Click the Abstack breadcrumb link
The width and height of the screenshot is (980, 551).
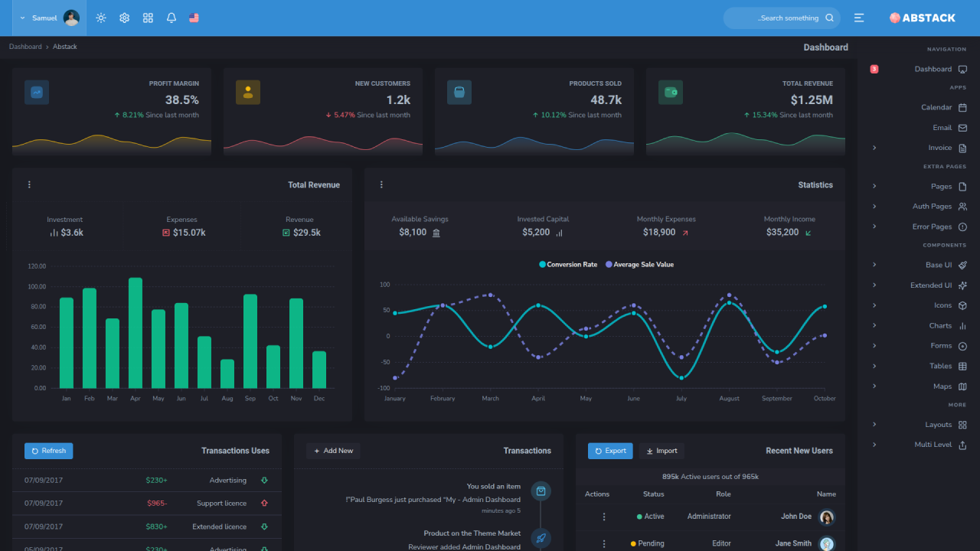(65, 47)
